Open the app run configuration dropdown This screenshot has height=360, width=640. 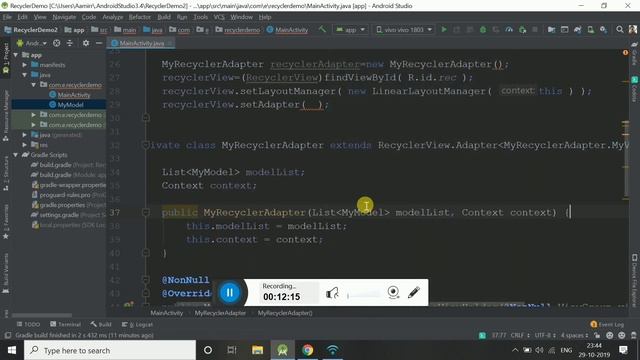tap(351, 30)
